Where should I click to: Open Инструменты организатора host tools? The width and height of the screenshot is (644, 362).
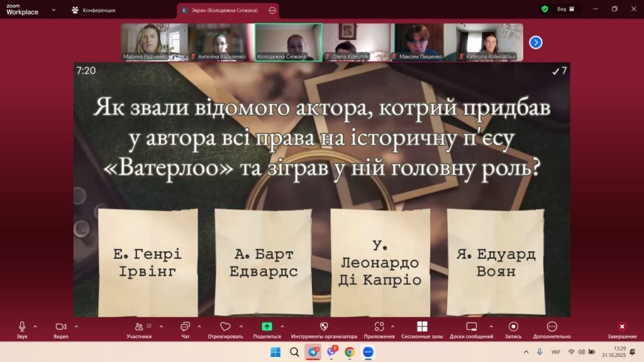click(324, 327)
